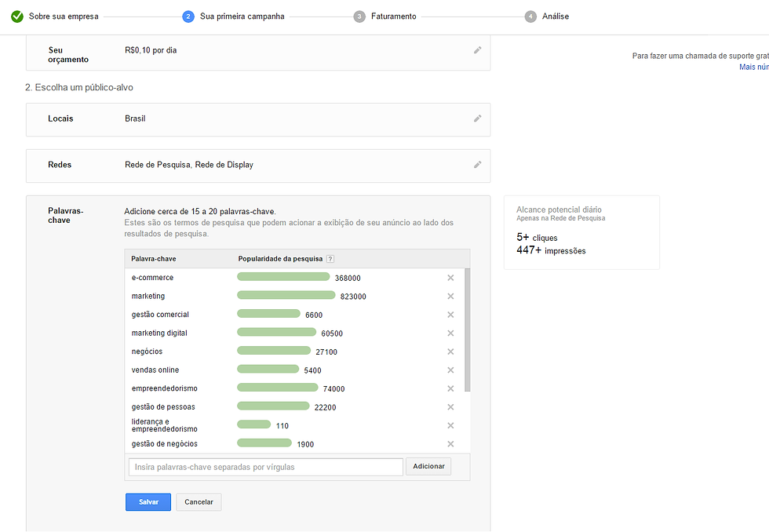Image resolution: width=769 pixels, height=532 pixels.
Task: Remove the gestão comercial keyword
Action: (450, 315)
